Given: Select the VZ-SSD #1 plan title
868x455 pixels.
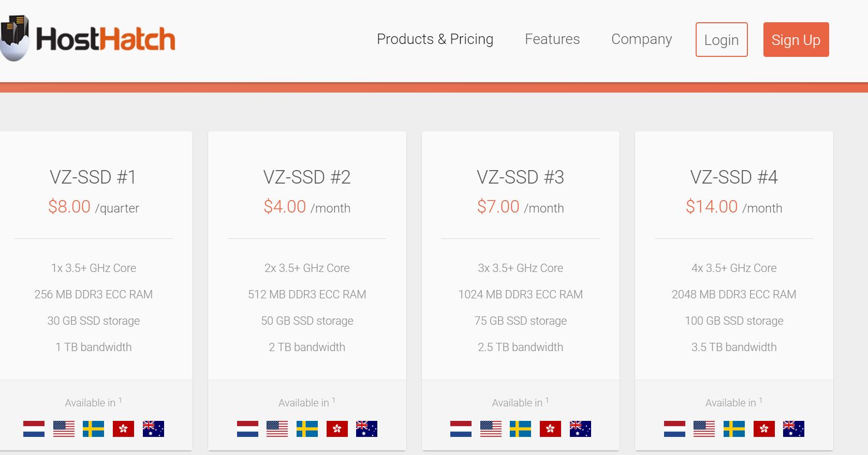Looking at the screenshot, I should click(93, 177).
